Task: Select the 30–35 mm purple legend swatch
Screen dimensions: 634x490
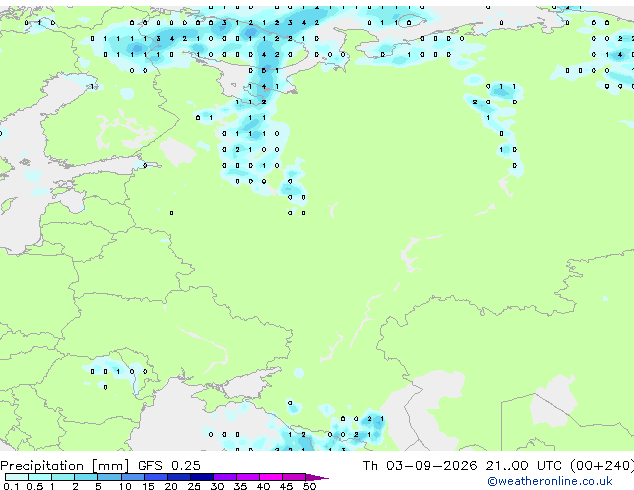Action: point(225,477)
